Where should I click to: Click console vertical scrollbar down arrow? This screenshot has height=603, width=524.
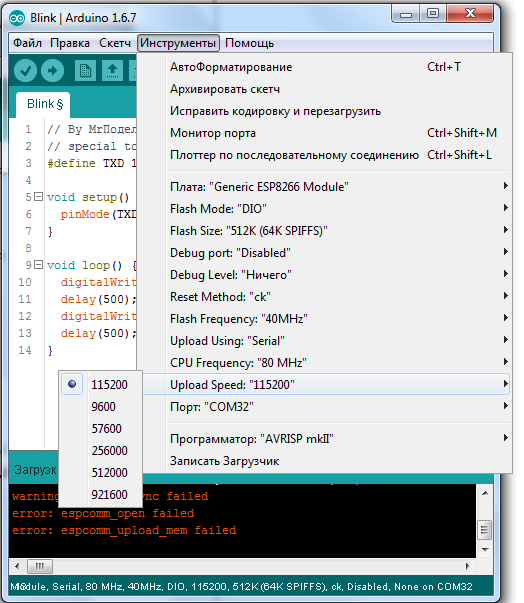coord(485,550)
